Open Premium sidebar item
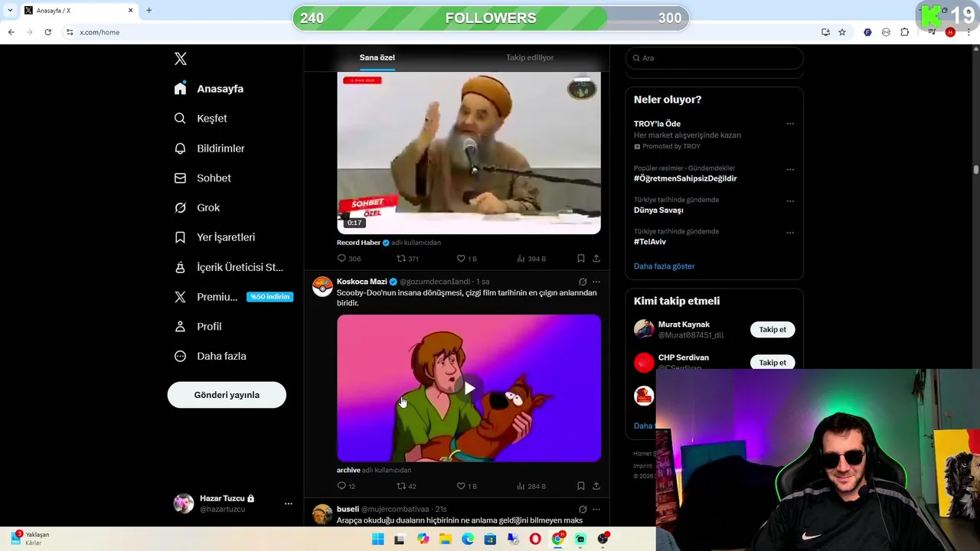The height and width of the screenshot is (551, 980). coord(233,297)
